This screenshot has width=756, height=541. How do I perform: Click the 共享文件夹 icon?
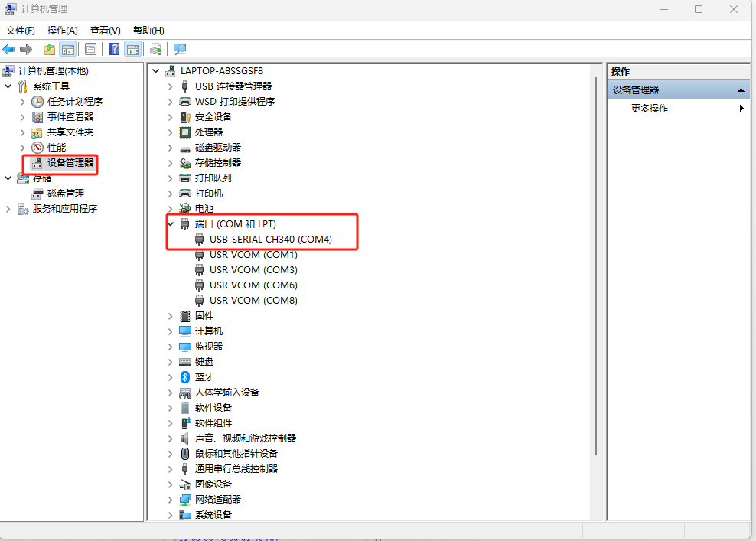click(x=37, y=132)
